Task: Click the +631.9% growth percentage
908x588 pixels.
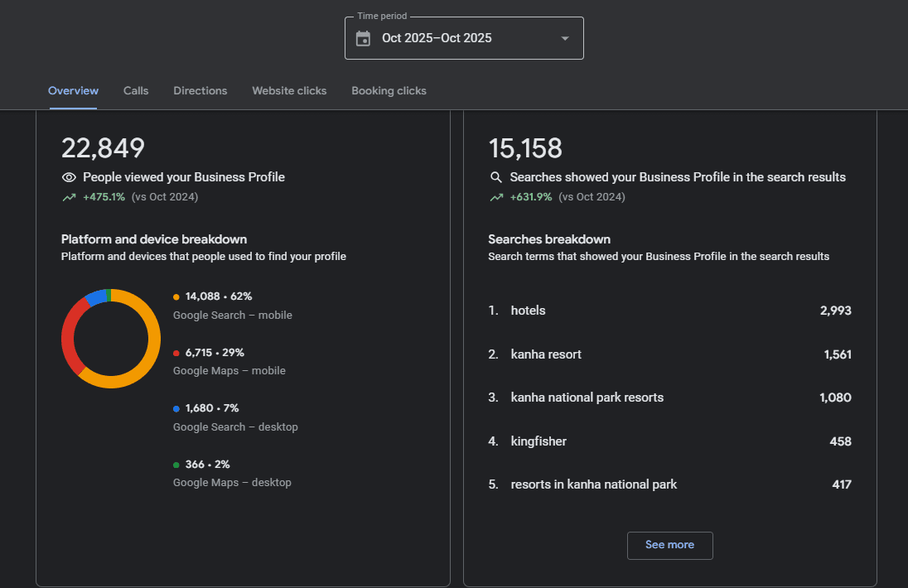Action: tap(531, 197)
